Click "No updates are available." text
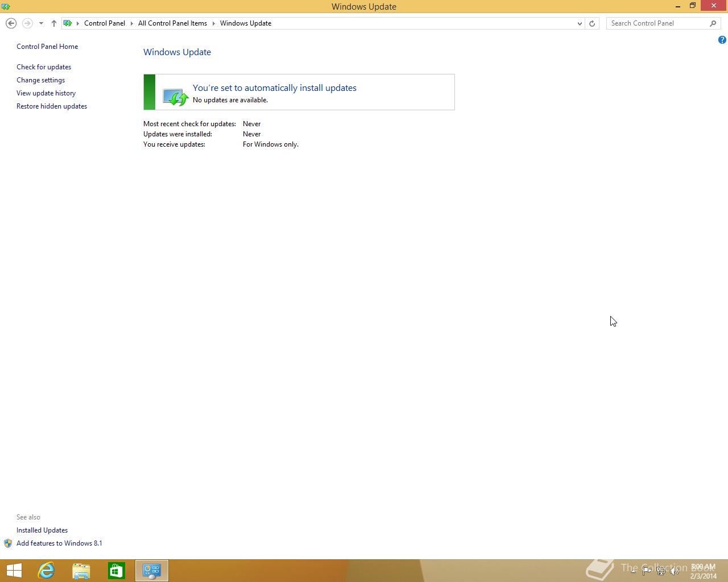728x582 pixels. point(230,100)
